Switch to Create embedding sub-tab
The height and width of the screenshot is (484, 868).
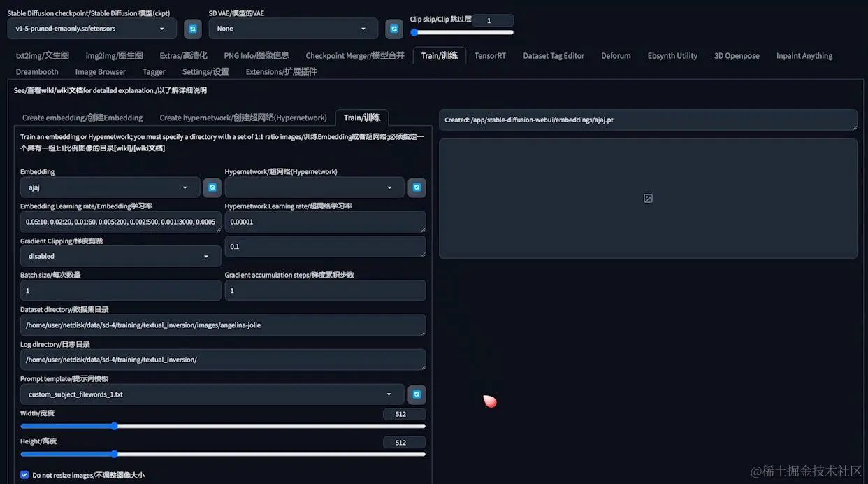[x=82, y=118]
